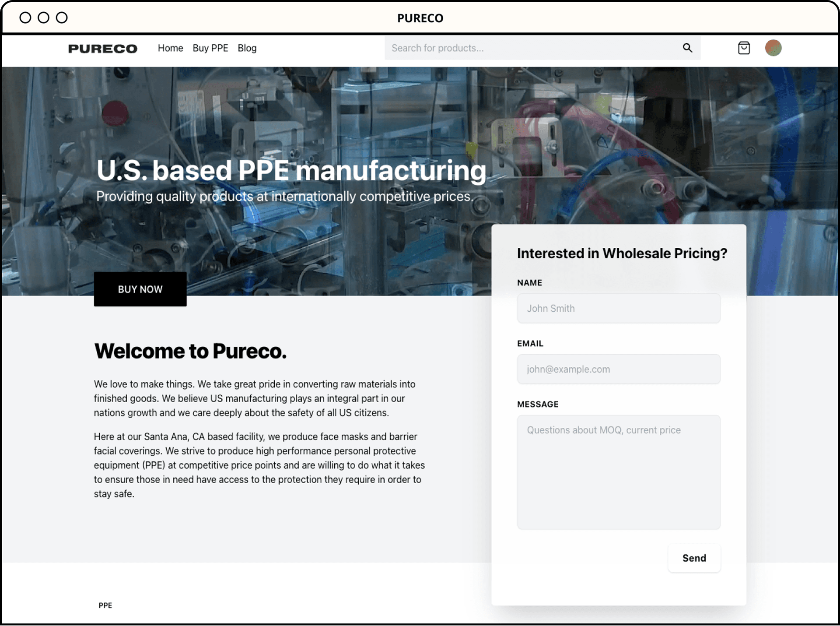Click the second window control circle
The image size is (840, 626).
click(x=44, y=18)
